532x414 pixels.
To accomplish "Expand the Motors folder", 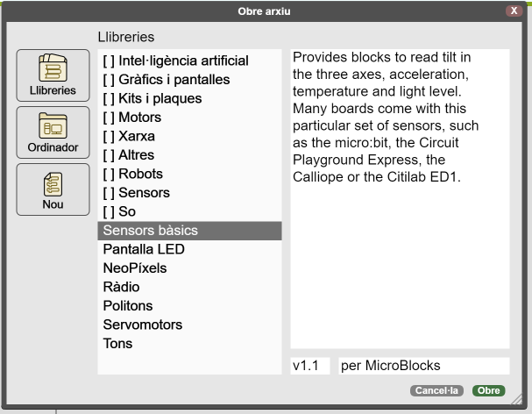I will click(132, 118).
